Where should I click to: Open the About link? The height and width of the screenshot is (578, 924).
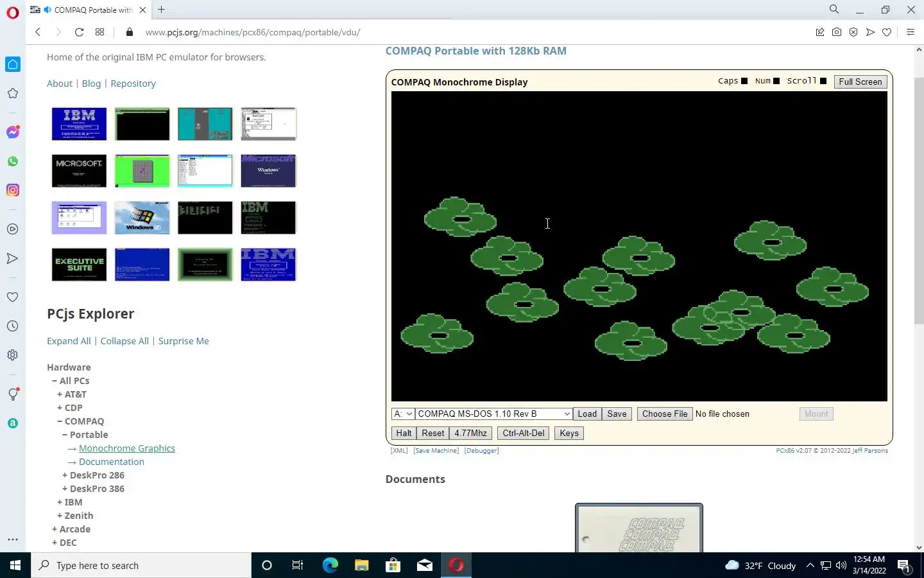pos(60,83)
